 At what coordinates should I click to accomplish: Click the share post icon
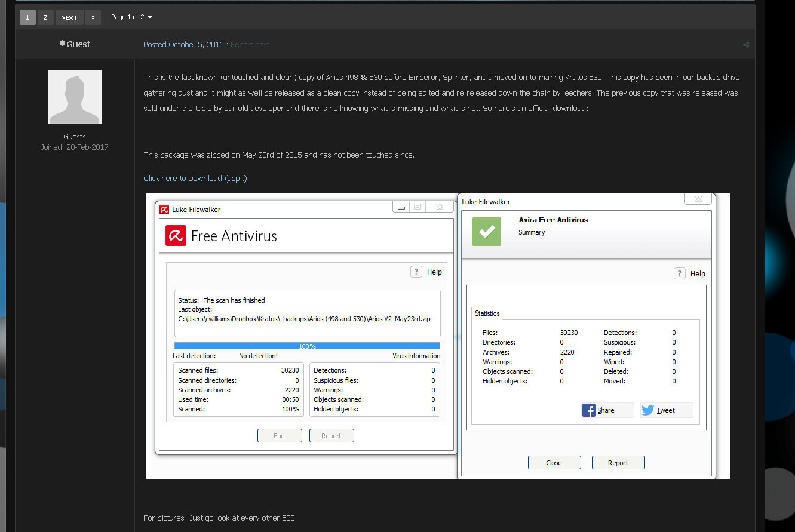point(746,45)
